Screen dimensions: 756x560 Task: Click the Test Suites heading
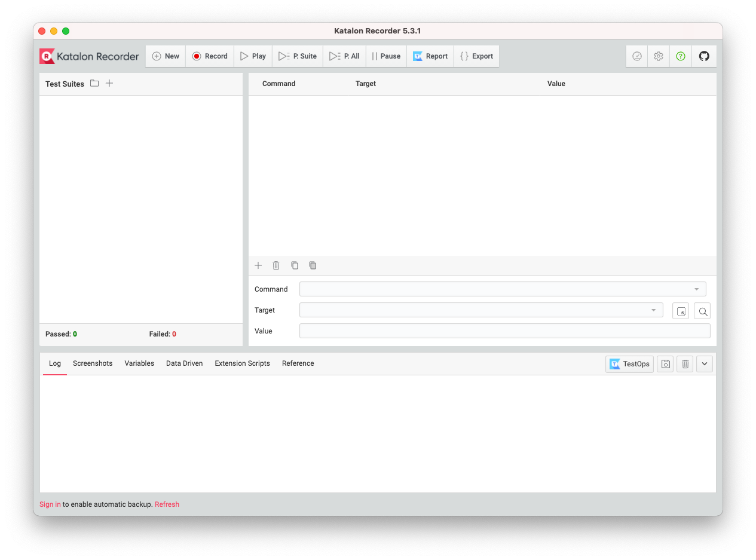tap(65, 84)
